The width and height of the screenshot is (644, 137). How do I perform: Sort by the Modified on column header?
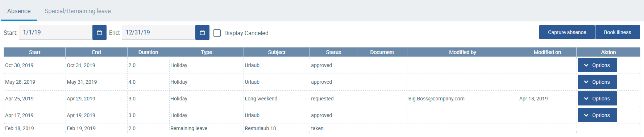click(547, 52)
